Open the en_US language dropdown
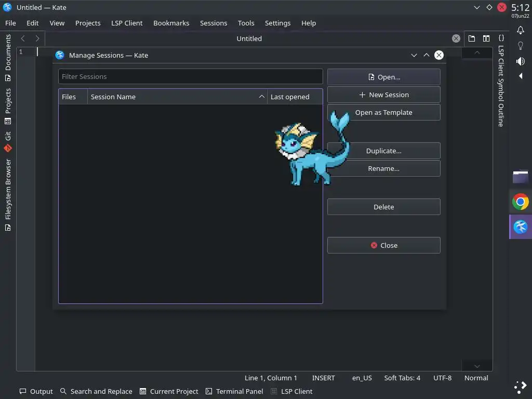Image resolution: width=532 pixels, height=399 pixels. point(362,378)
